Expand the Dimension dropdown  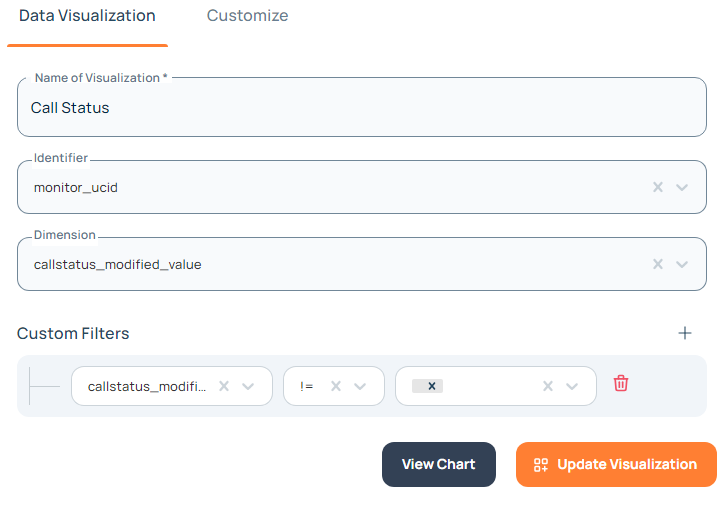coord(682,264)
